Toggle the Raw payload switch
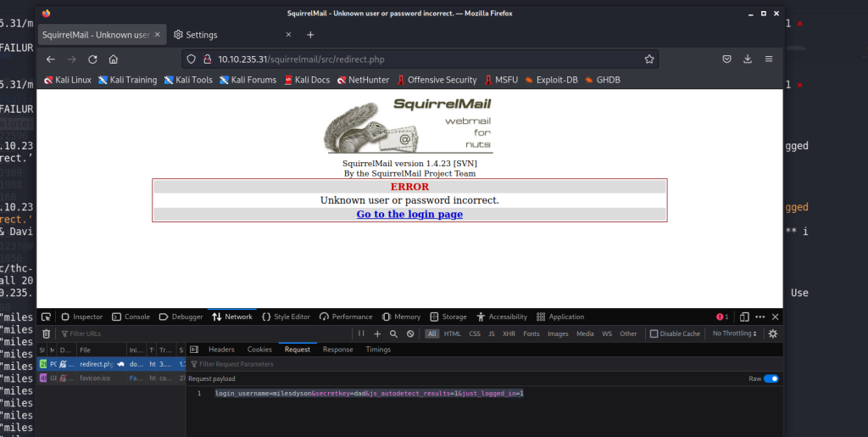This screenshot has width=868, height=437. (771, 378)
